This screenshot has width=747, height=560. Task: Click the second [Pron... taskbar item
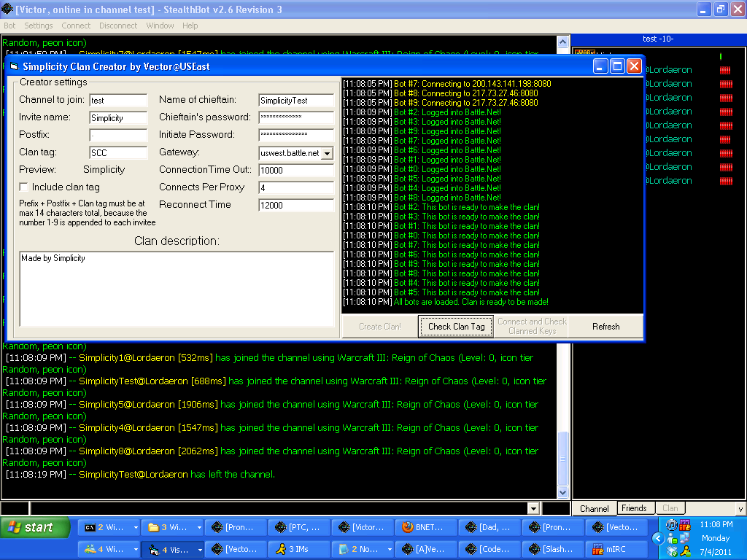pos(554,527)
